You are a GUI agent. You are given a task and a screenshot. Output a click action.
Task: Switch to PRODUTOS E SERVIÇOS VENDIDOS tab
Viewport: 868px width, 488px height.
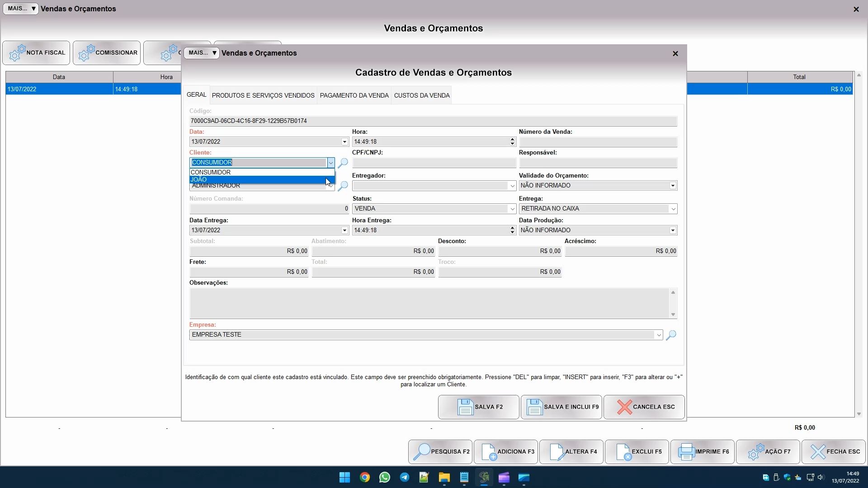pyautogui.click(x=263, y=95)
